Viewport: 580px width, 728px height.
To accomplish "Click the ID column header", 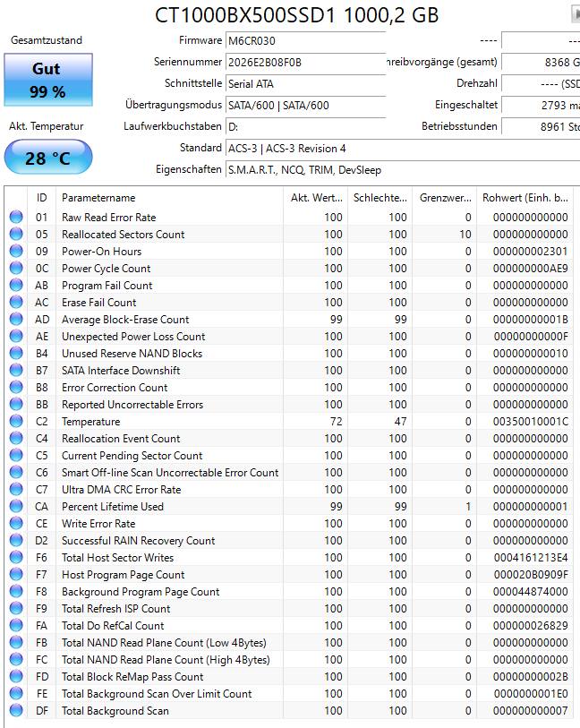I will (x=42, y=198).
